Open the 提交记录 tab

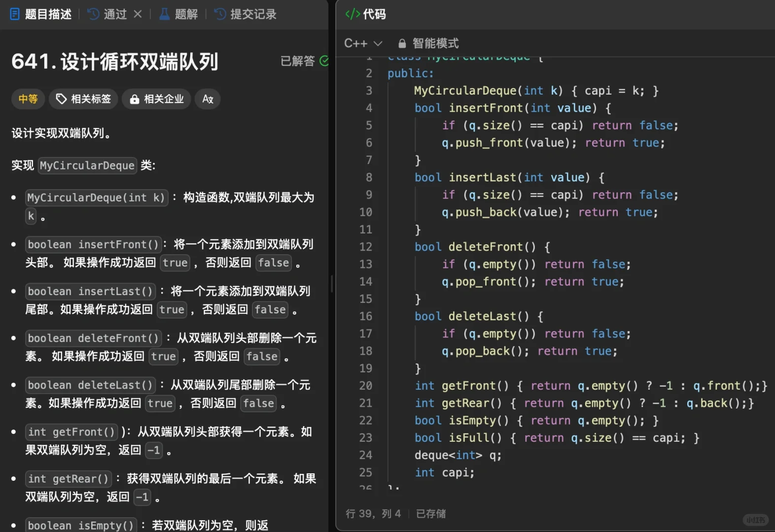point(246,14)
